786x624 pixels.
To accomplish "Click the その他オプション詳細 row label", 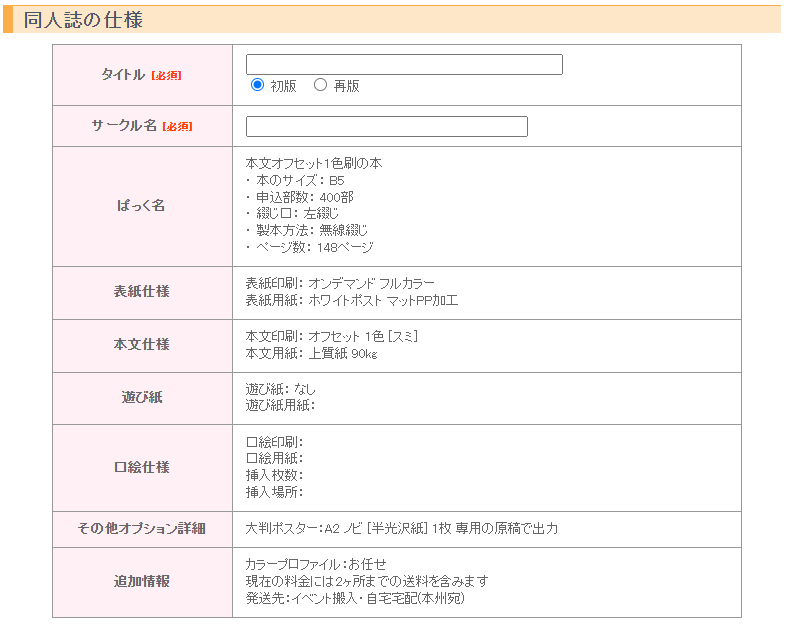I will (141, 528).
